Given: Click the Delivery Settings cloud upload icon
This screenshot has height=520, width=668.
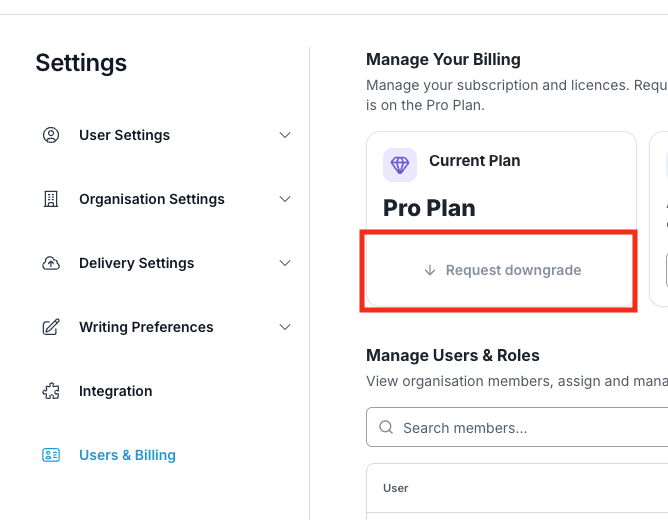Looking at the screenshot, I should [51, 263].
